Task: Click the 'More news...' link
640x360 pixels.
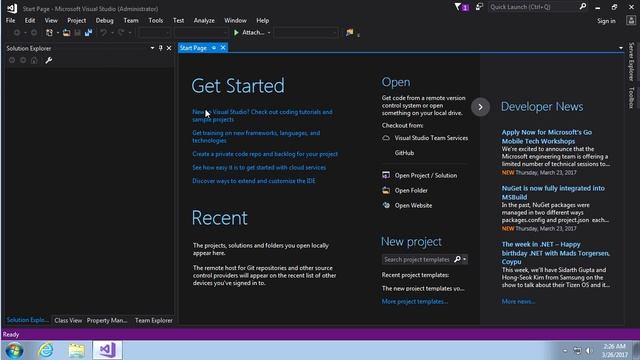Action: click(x=518, y=301)
